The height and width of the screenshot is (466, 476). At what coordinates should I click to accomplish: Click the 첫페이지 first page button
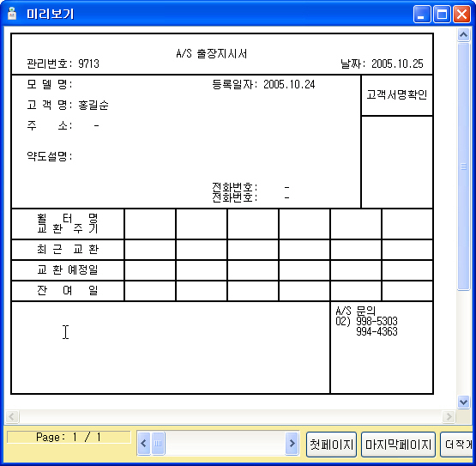[x=331, y=445]
